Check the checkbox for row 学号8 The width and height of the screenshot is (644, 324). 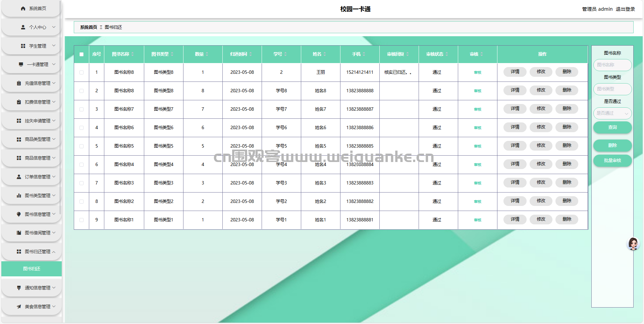pos(82,91)
